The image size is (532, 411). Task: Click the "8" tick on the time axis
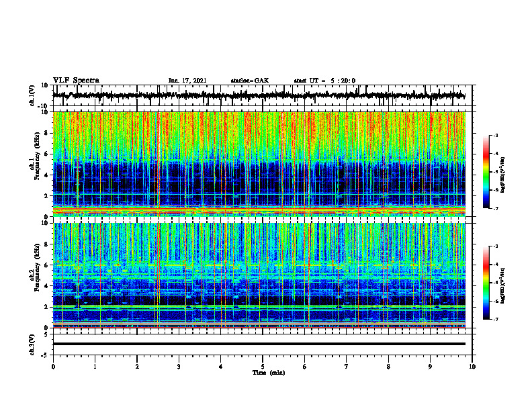[388, 367]
